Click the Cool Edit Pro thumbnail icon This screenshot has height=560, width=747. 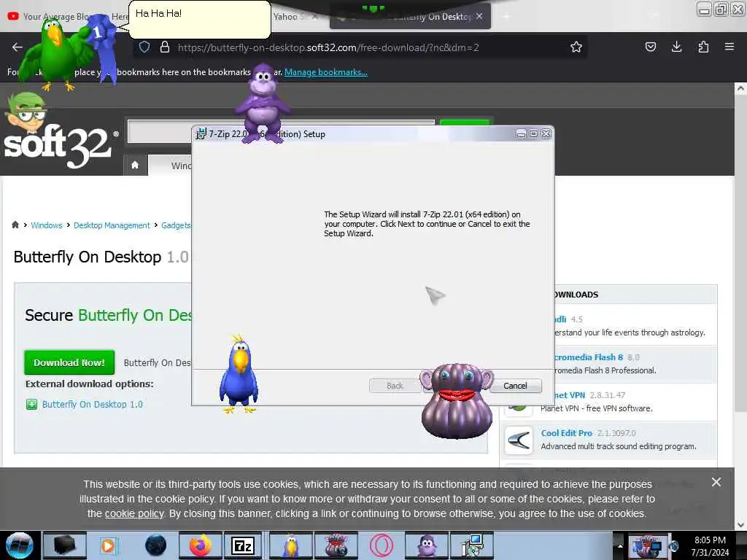pos(519,440)
